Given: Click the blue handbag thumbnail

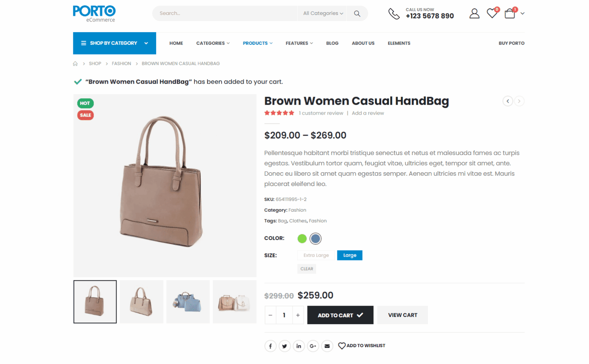Looking at the screenshot, I should click(x=188, y=301).
